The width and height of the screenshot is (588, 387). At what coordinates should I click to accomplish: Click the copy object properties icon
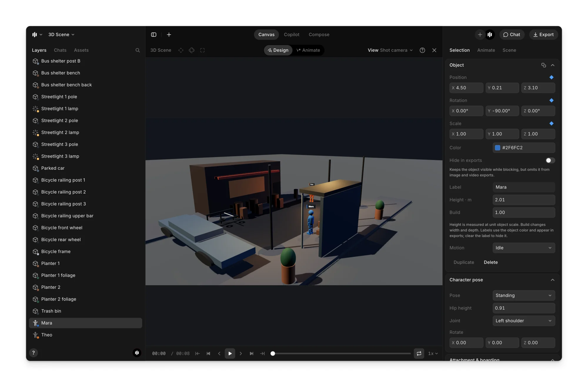click(544, 65)
